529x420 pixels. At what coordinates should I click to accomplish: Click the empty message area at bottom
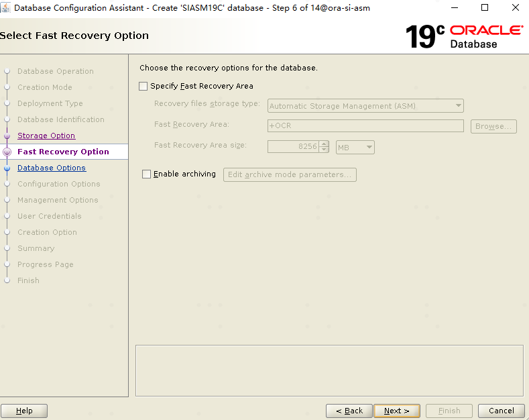coord(329,370)
